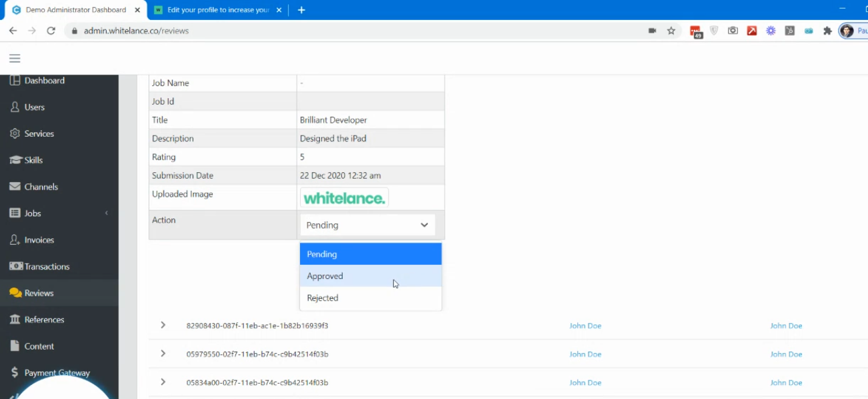This screenshot has width=868, height=399.
Task: Open Transactions in the sidebar
Action: (59, 266)
